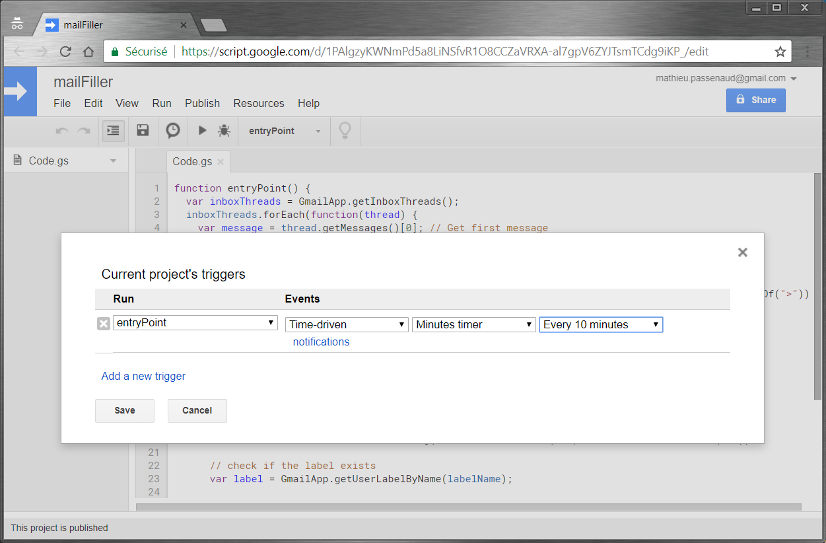Click the secure padlock icon
The width and height of the screenshot is (826, 543).
(114, 52)
